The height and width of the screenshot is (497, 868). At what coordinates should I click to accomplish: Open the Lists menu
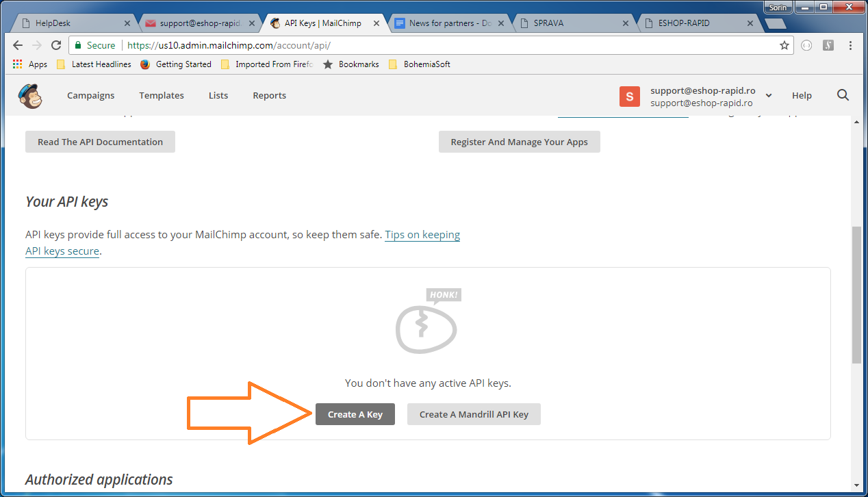click(218, 96)
